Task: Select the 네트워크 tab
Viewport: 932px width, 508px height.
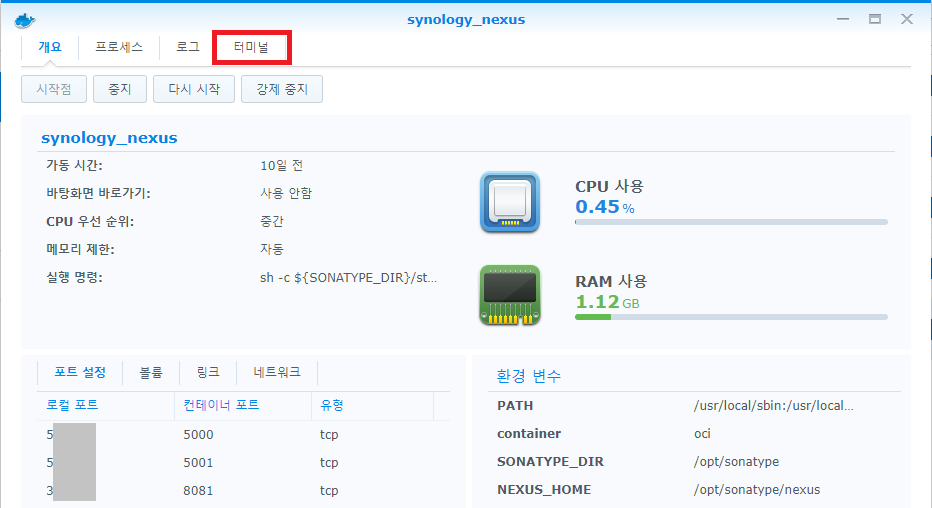Action: tap(277, 373)
